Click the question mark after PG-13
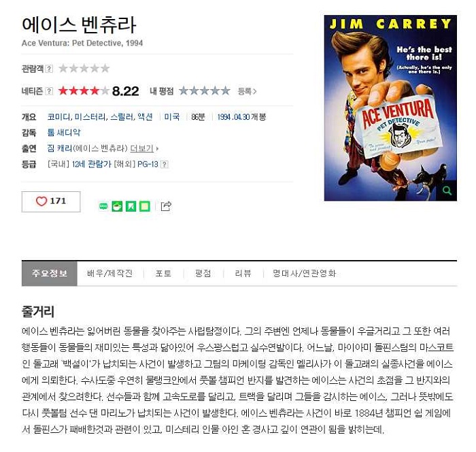The width and height of the screenshot is (476, 452). (165, 165)
